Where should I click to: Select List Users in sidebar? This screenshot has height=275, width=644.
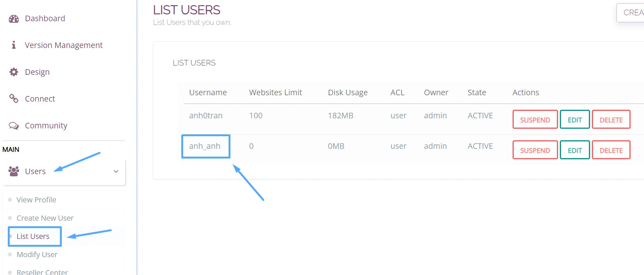(33, 236)
